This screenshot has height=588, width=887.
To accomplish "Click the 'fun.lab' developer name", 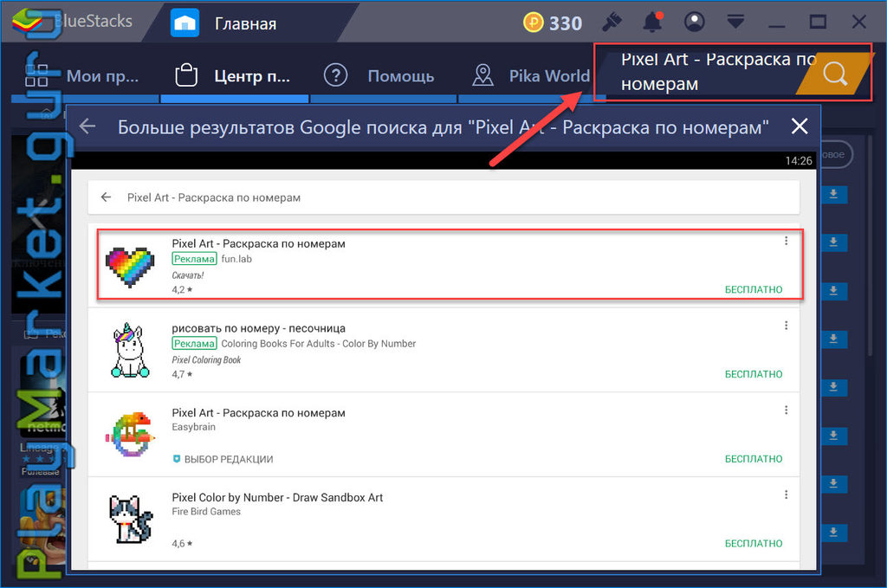I will [236, 259].
